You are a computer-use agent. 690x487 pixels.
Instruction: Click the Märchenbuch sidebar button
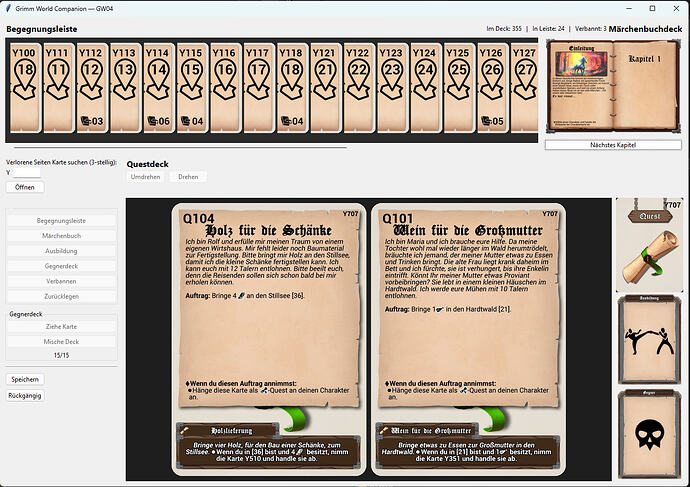61,236
